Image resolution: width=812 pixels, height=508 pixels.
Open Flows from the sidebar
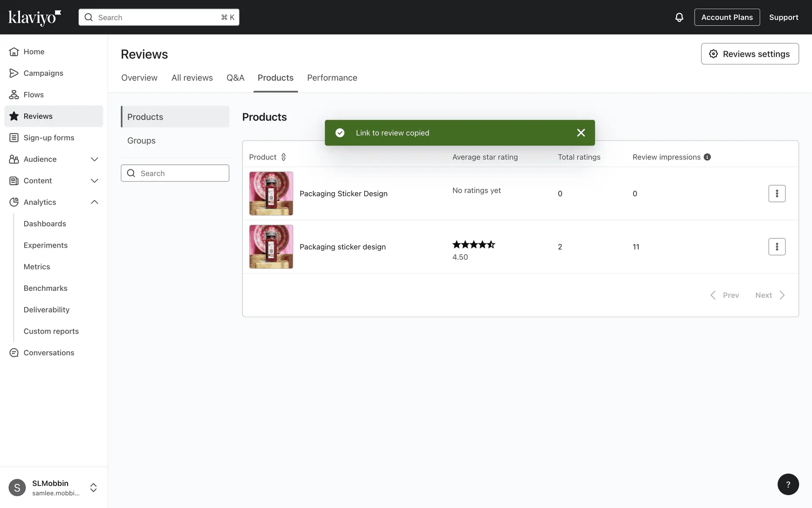[33, 95]
